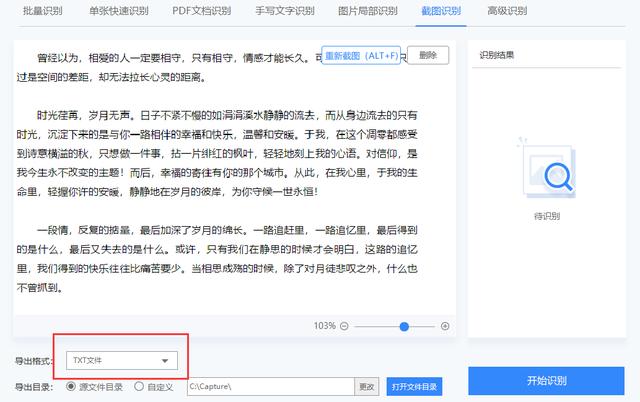The width and height of the screenshot is (640, 402).
Task: Click the 删除 button
Action: [428, 55]
